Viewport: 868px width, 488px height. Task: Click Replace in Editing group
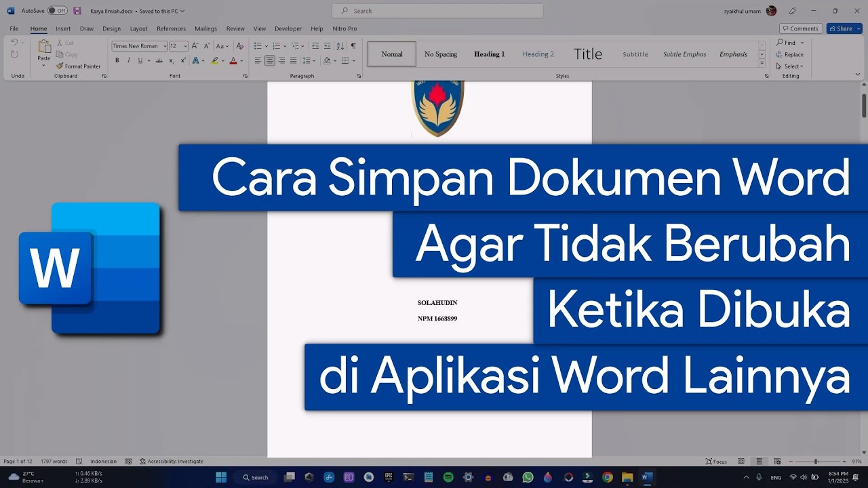pyautogui.click(x=790, y=54)
